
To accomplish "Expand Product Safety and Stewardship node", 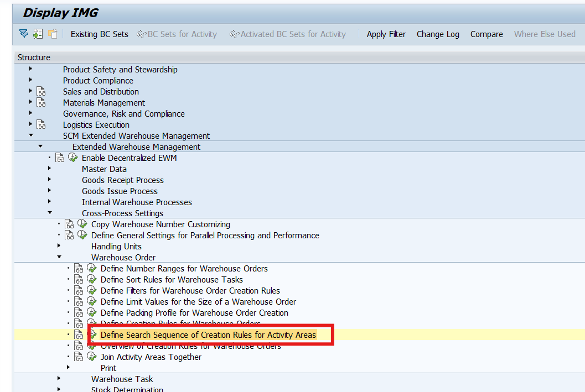I will click(x=30, y=69).
